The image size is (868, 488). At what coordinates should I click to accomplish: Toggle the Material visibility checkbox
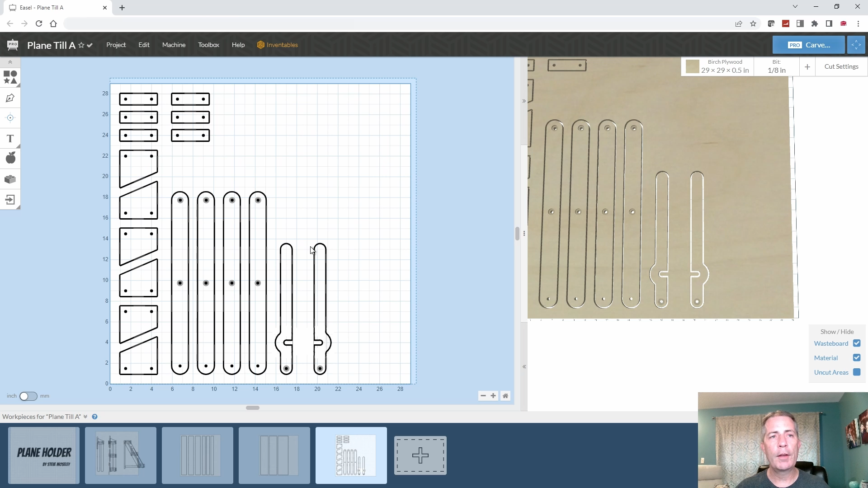pyautogui.click(x=857, y=357)
